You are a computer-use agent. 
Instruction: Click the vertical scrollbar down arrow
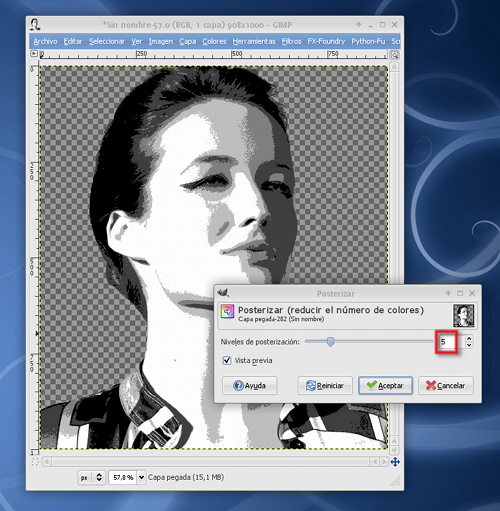pyautogui.click(x=394, y=450)
